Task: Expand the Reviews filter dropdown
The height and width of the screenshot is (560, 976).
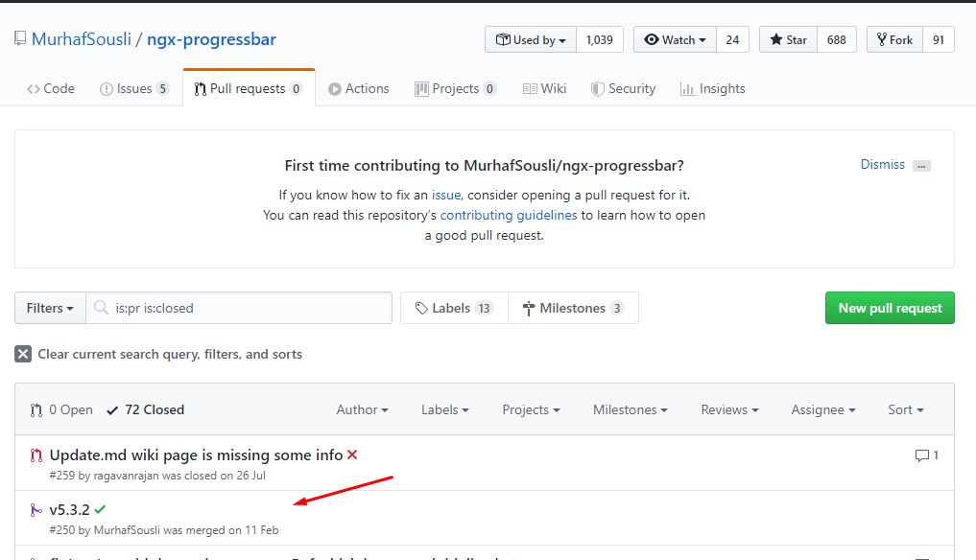Action: 729,409
